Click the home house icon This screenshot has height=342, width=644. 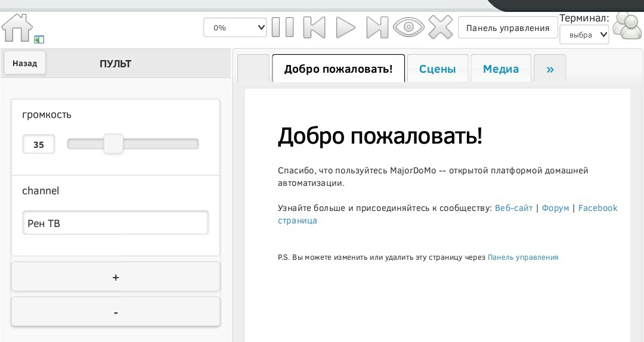tap(17, 27)
